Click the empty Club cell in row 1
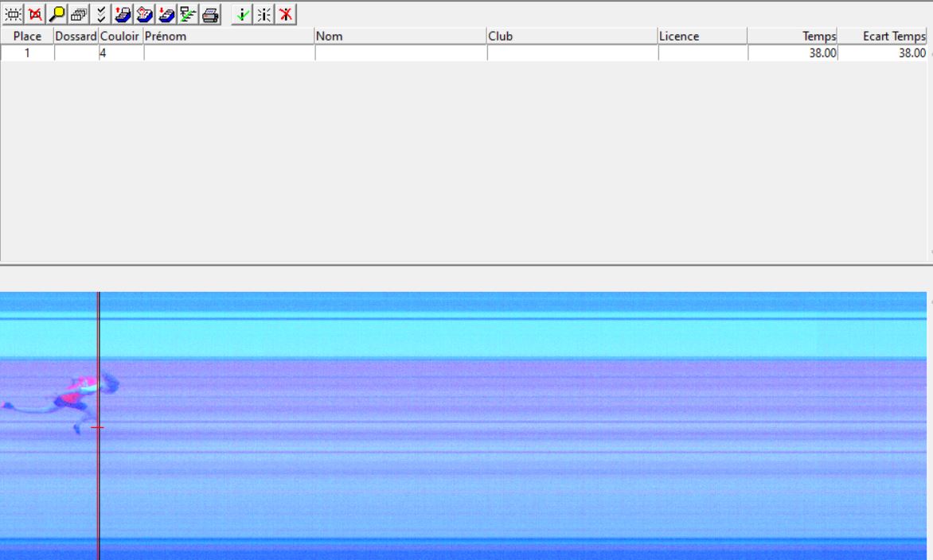The width and height of the screenshot is (933, 560). (x=573, y=53)
